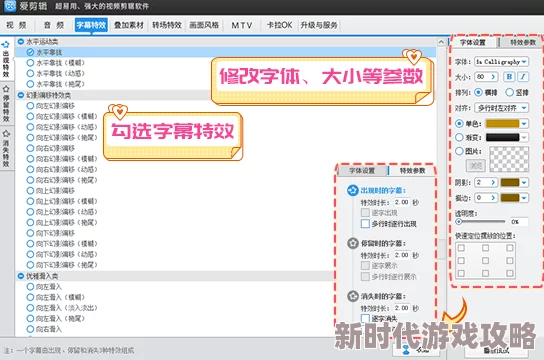Click the 阴影 shadow brown color swatch
The width and height of the screenshot is (544, 360).
pyautogui.click(x=510, y=182)
